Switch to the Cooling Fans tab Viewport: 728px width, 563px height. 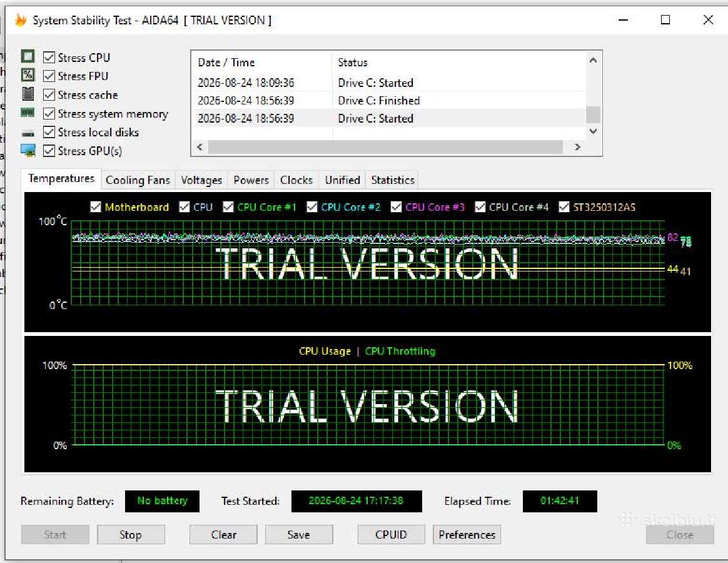tap(138, 180)
